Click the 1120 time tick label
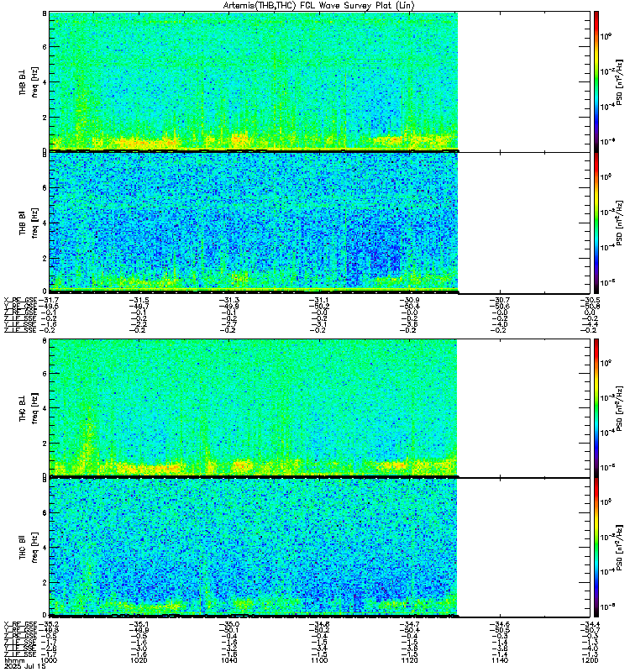 pos(409,660)
